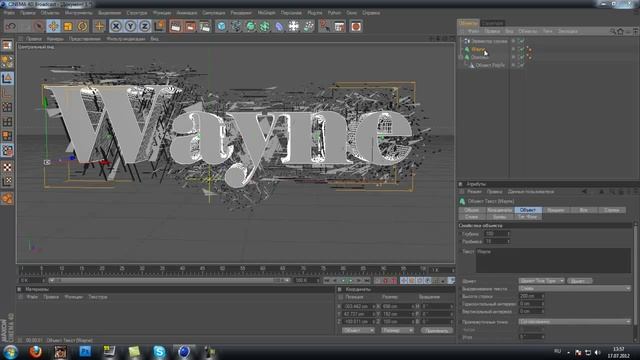Select the Rotate tool icon
This screenshot has height=360, width=640.
coord(82,26)
